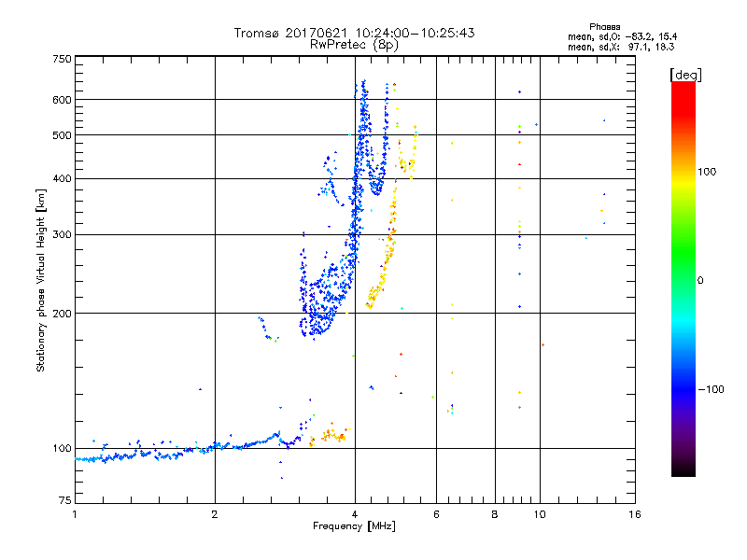Screen dimensions: 747x560
Task: Click the plot title starting with Tromsø
Action: tap(354, 33)
